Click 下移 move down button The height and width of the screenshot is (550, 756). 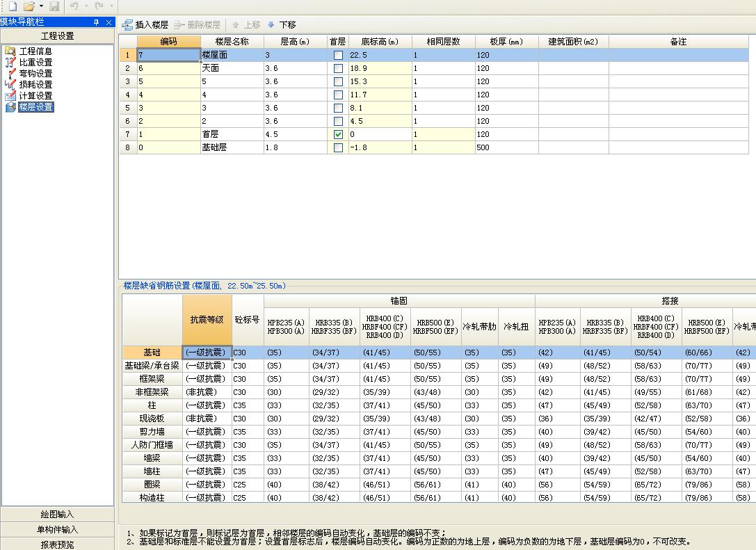[x=282, y=24]
